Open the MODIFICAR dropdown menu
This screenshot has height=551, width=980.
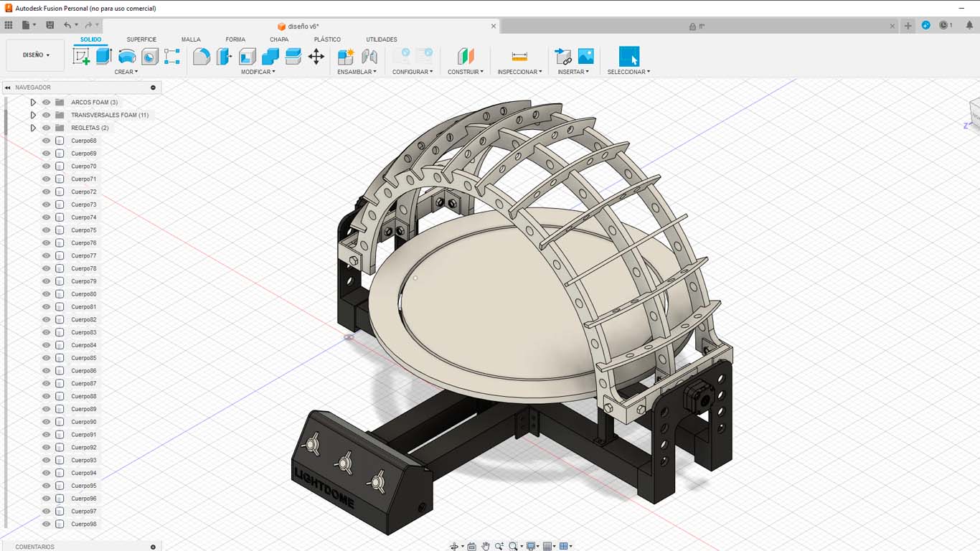coord(258,72)
